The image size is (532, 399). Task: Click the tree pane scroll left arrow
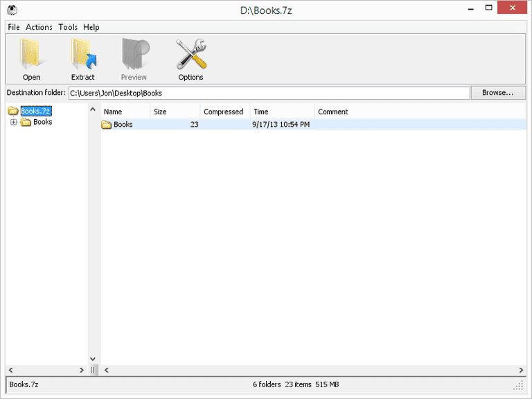click(x=11, y=370)
